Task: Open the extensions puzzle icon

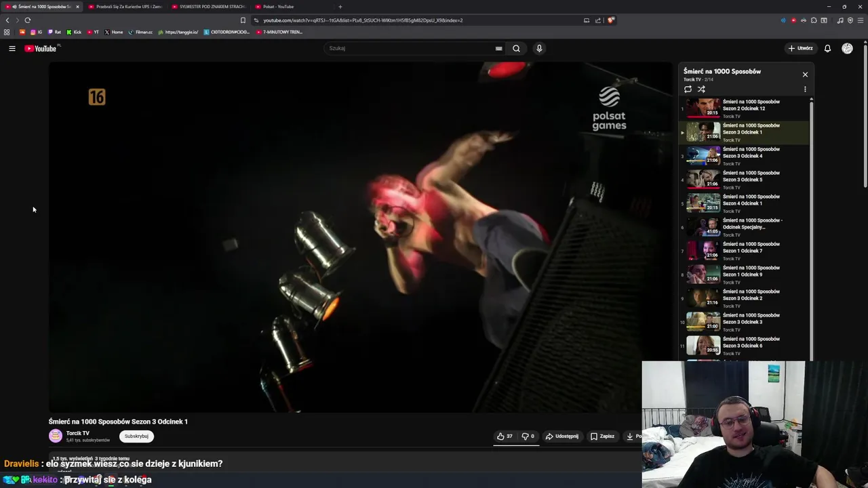Action: pyautogui.click(x=814, y=20)
